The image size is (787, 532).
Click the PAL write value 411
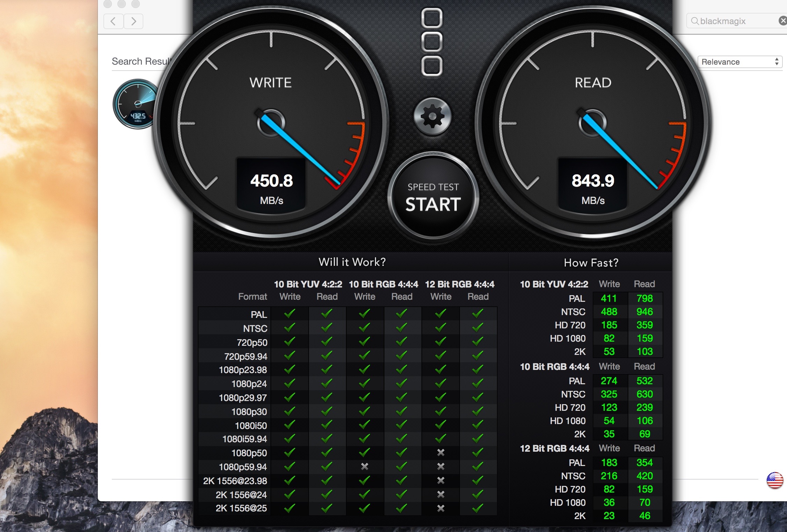(x=609, y=298)
